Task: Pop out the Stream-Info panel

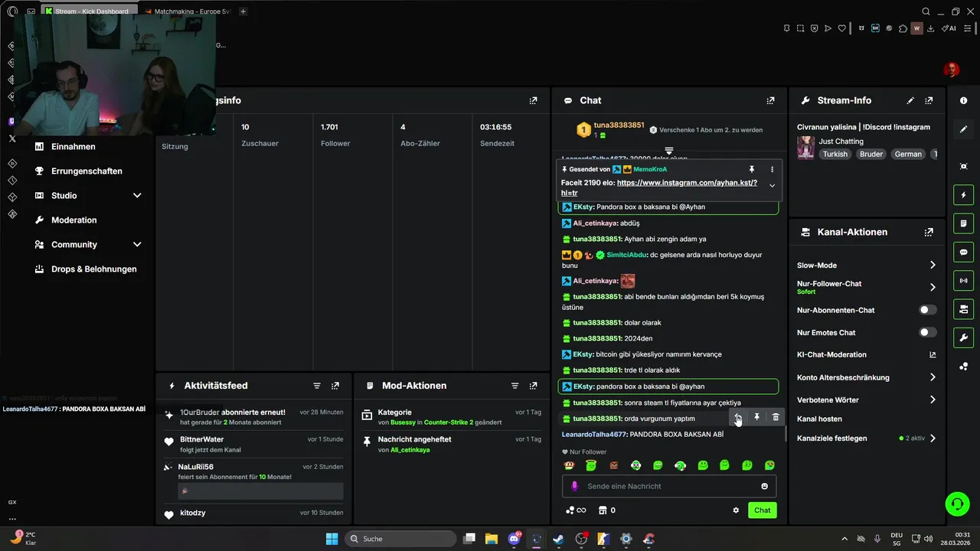Action: [x=929, y=100]
